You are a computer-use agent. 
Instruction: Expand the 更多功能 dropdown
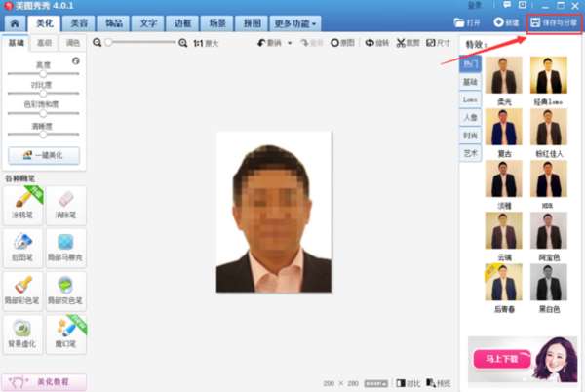295,23
